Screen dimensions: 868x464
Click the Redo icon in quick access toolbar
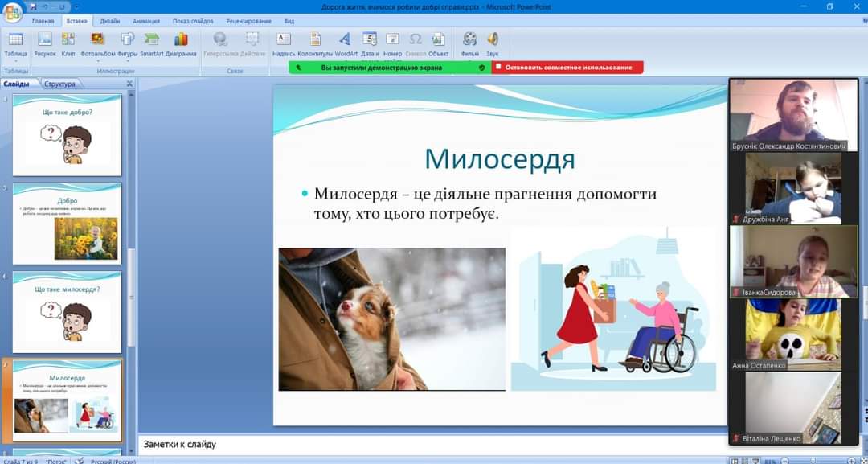point(62,6)
